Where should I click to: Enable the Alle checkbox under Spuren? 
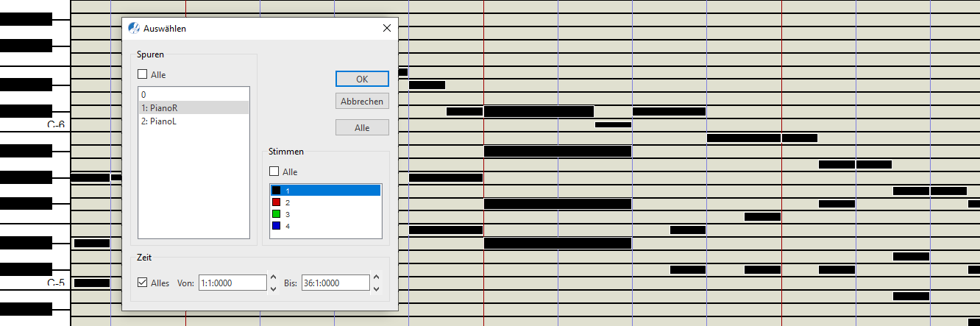143,74
